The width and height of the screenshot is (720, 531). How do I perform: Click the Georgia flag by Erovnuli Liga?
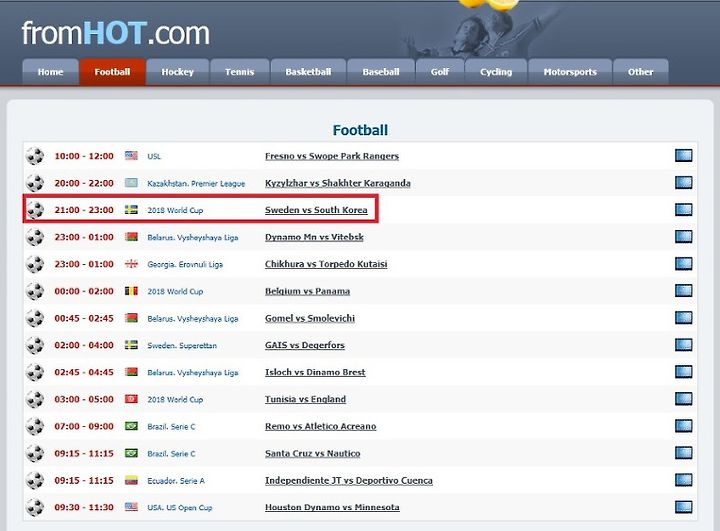(x=131, y=264)
